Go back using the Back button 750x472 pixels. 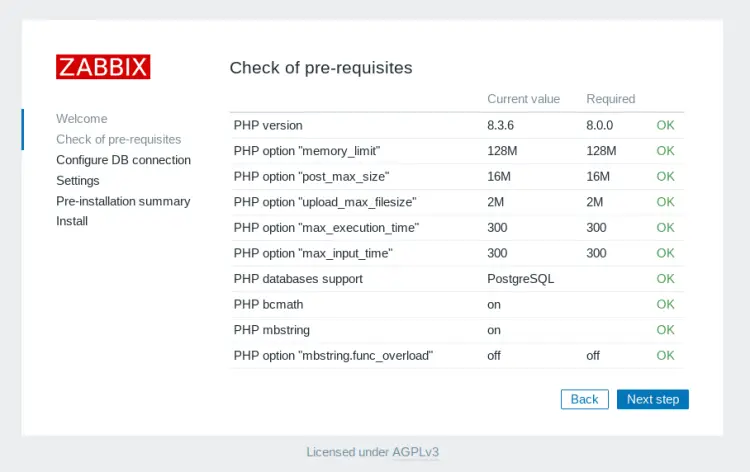[585, 399]
